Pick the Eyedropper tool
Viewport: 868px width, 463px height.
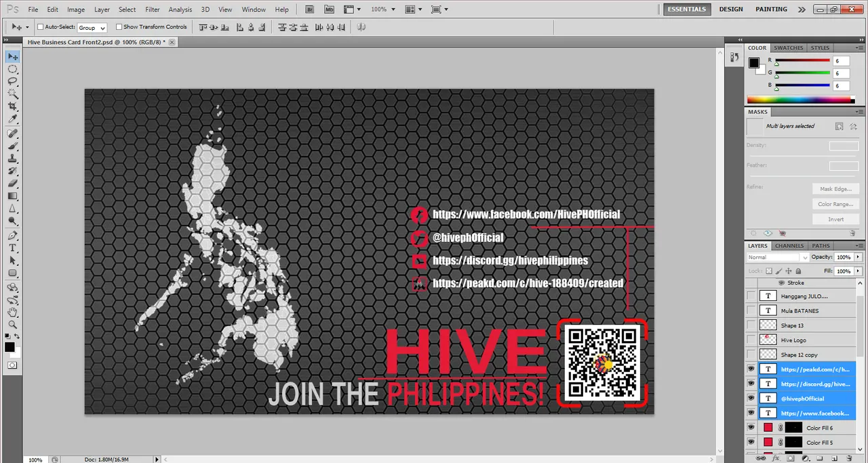(12, 120)
